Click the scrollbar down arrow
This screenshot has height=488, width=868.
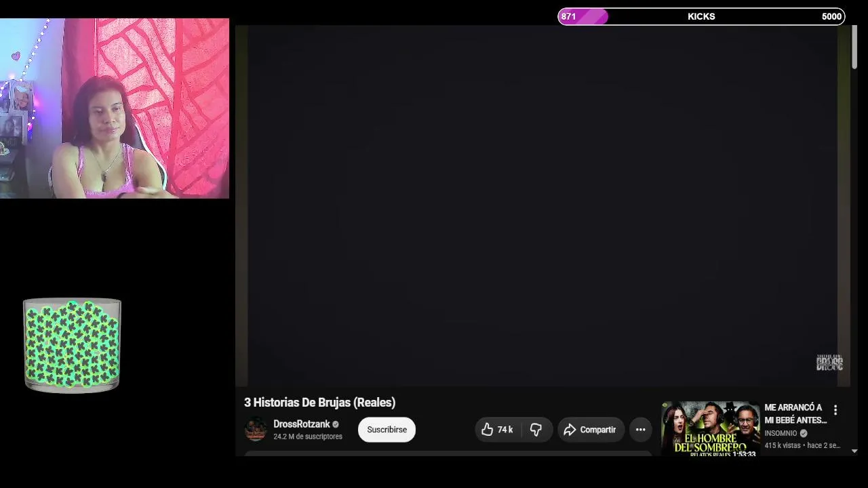[854, 451]
